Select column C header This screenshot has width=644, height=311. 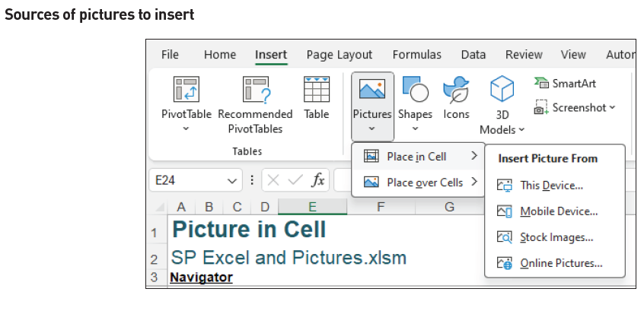tap(237, 207)
